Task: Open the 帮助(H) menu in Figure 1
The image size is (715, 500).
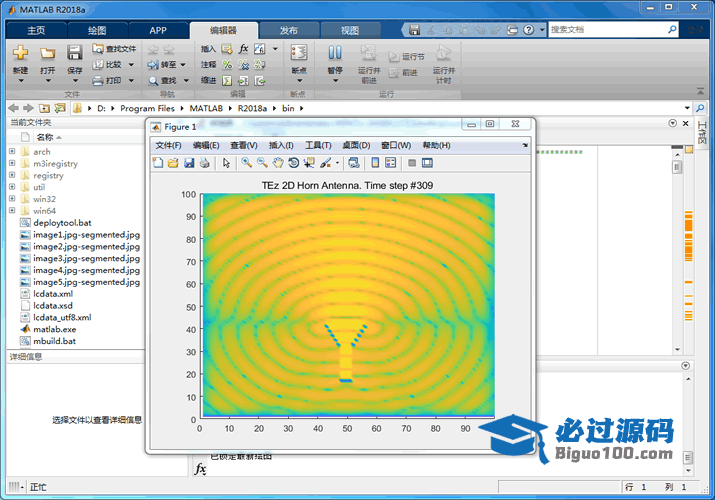Action: (436, 145)
